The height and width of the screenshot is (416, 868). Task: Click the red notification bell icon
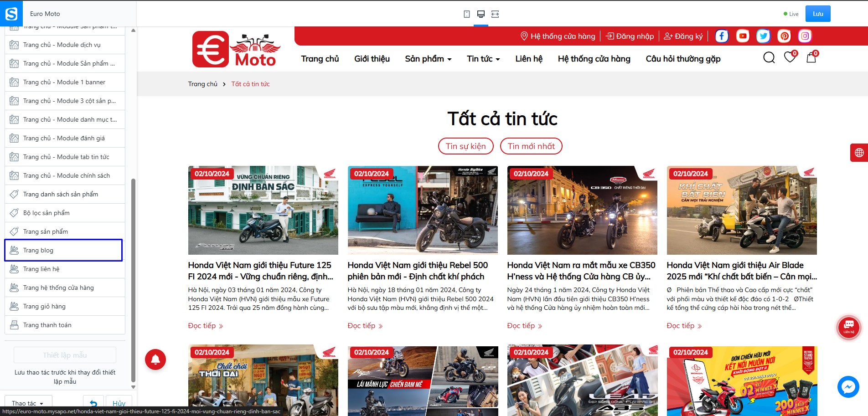(x=155, y=360)
